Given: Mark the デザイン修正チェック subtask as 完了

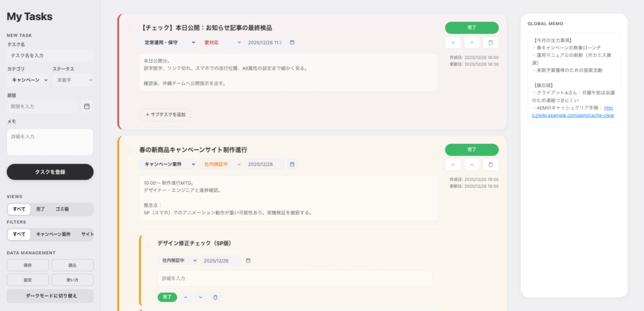Looking at the screenshot, I should click(167, 297).
